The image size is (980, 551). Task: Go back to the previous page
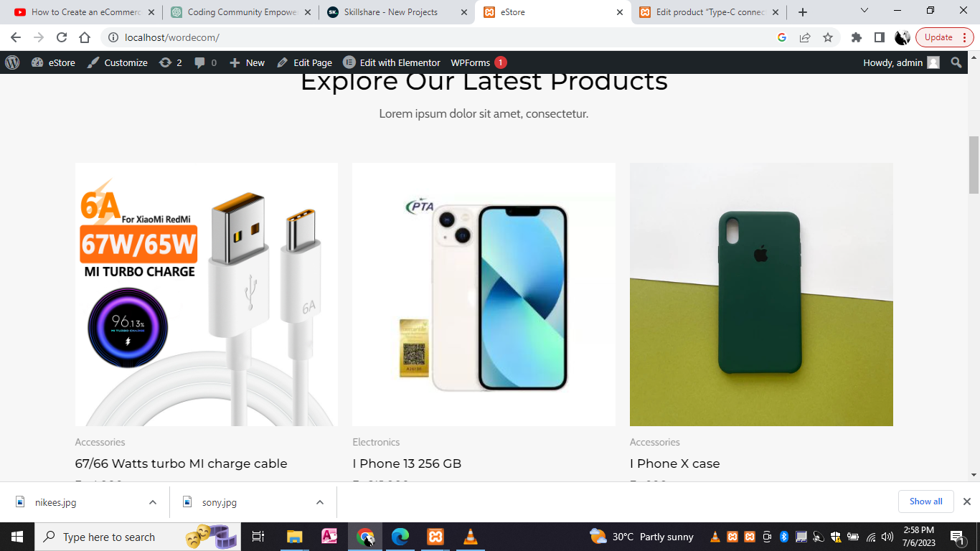click(x=16, y=37)
